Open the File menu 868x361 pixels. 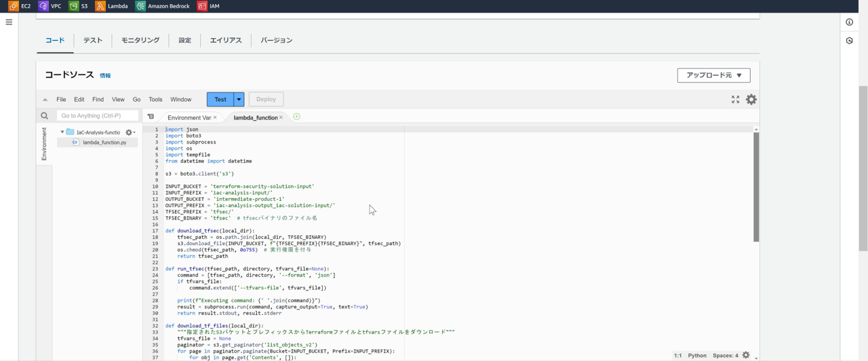61,100
